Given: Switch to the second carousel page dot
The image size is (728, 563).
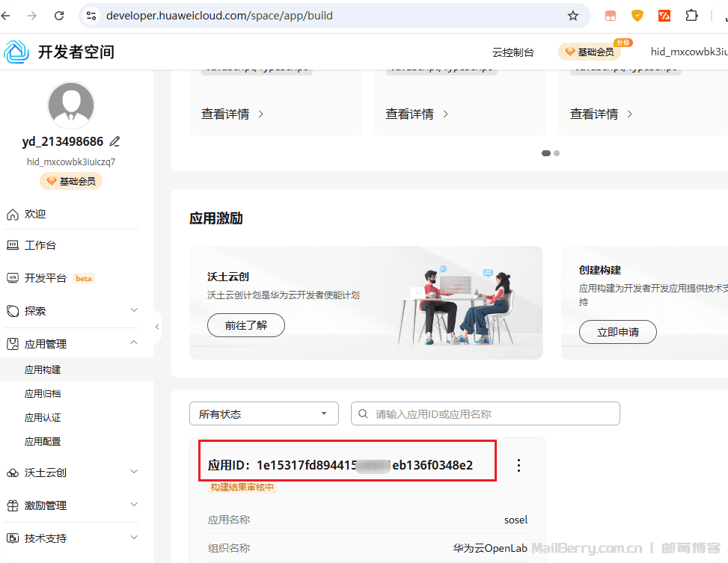Looking at the screenshot, I should pyautogui.click(x=557, y=153).
